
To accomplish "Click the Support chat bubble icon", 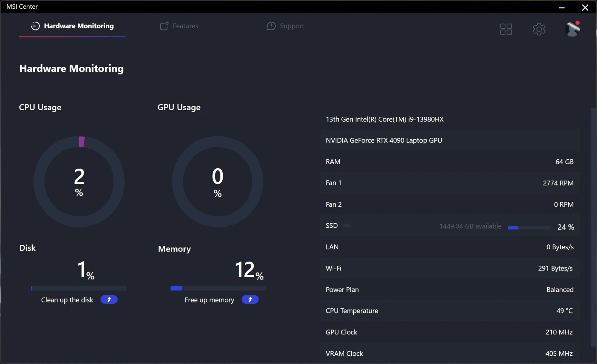I will (271, 26).
